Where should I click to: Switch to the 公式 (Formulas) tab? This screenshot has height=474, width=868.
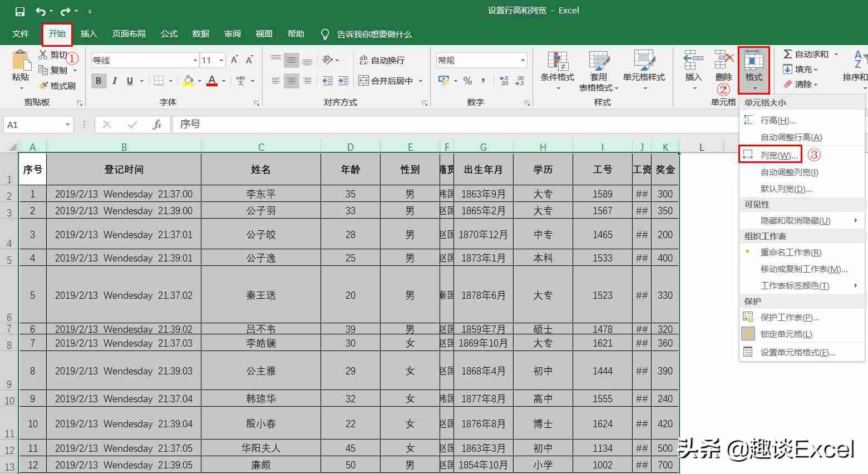pyautogui.click(x=169, y=34)
